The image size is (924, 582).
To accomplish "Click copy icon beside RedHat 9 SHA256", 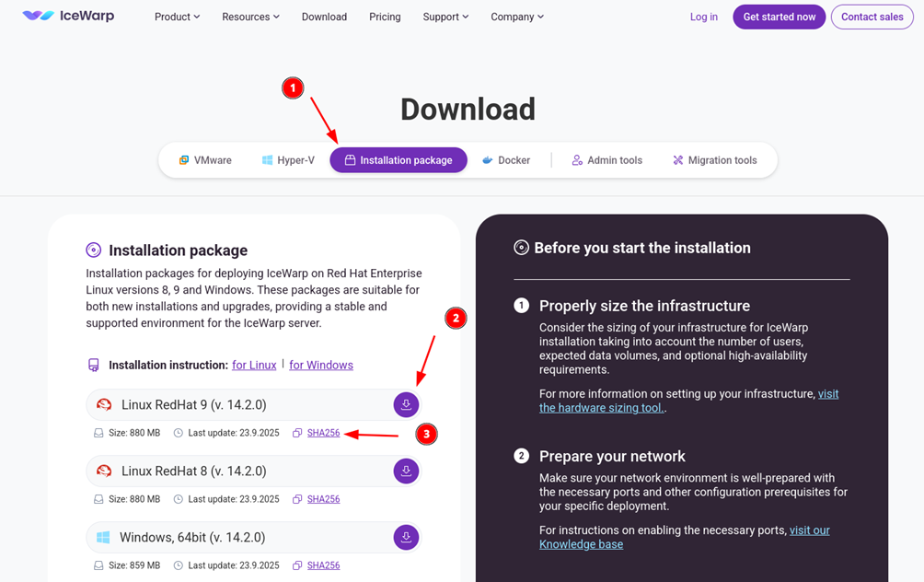I will (297, 433).
